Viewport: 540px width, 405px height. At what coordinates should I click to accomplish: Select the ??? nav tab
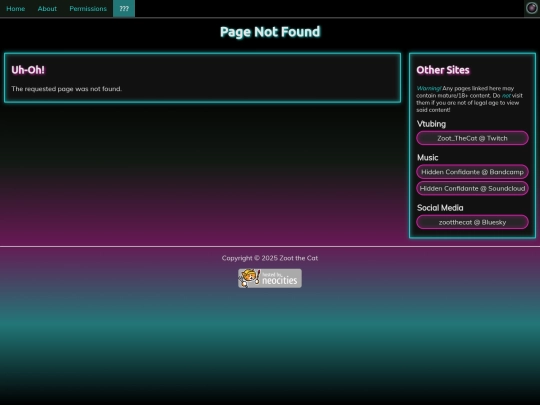point(124,9)
